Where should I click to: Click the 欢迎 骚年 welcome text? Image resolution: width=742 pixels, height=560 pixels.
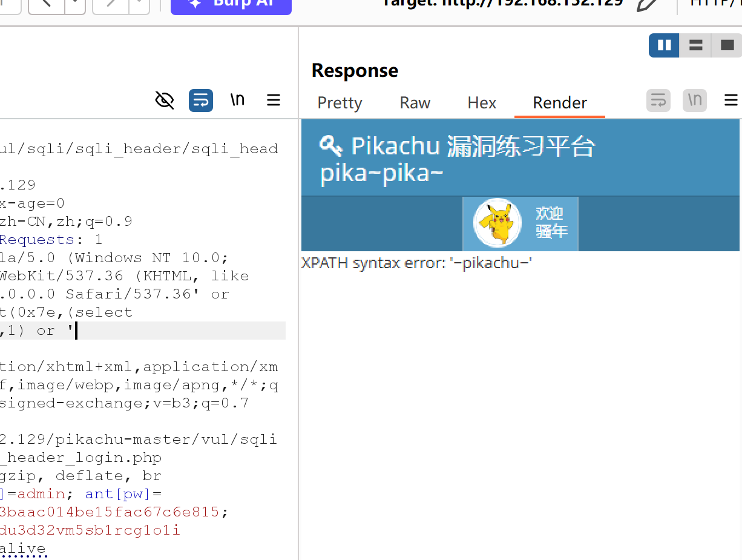pyautogui.click(x=551, y=222)
